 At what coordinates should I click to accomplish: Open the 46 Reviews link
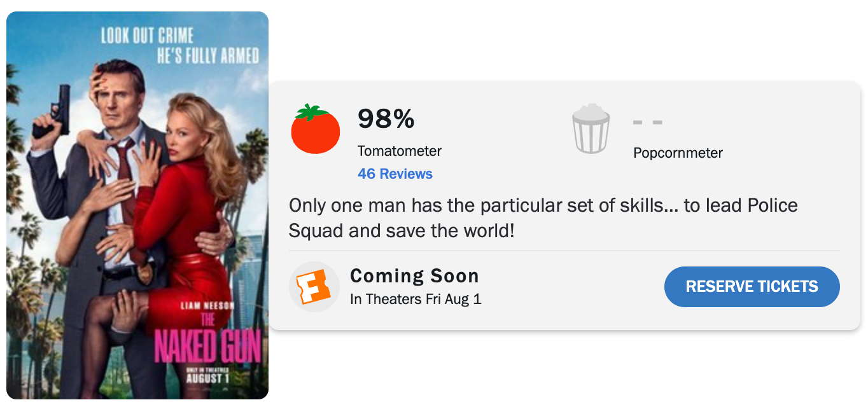[x=395, y=174]
